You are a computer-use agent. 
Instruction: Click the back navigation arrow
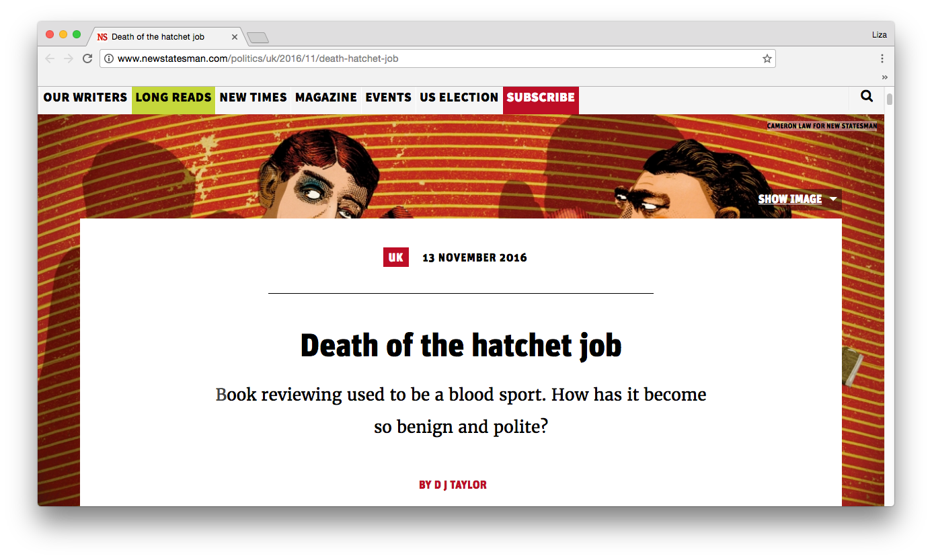coord(50,58)
